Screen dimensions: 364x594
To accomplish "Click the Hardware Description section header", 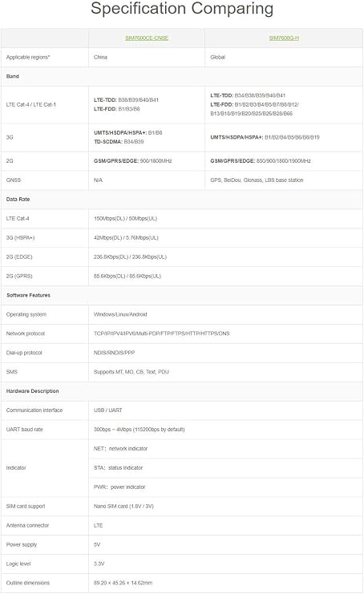I will coord(33,391).
